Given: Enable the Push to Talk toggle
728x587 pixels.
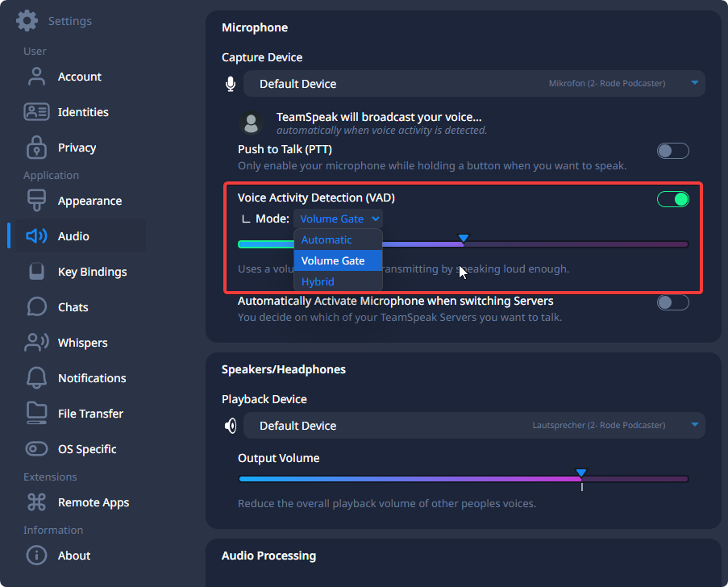Looking at the screenshot, I should pyautogui.click(x=672, y=151).
